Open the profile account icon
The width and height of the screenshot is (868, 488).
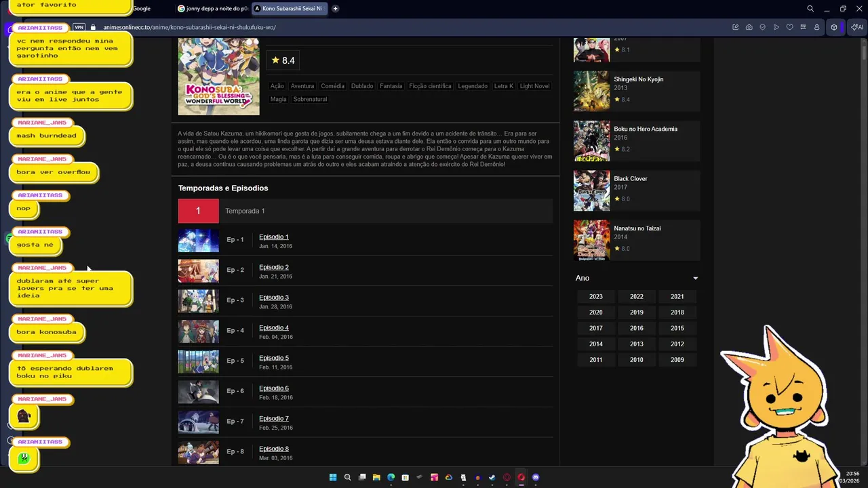pyautogui.click(x=816, y=27)
